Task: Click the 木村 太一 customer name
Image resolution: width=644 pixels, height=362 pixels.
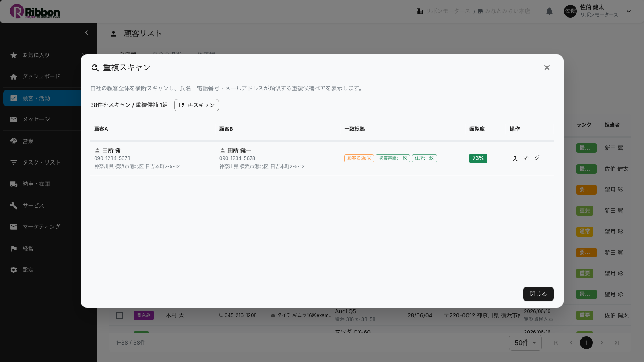Action: coord(178,315)
